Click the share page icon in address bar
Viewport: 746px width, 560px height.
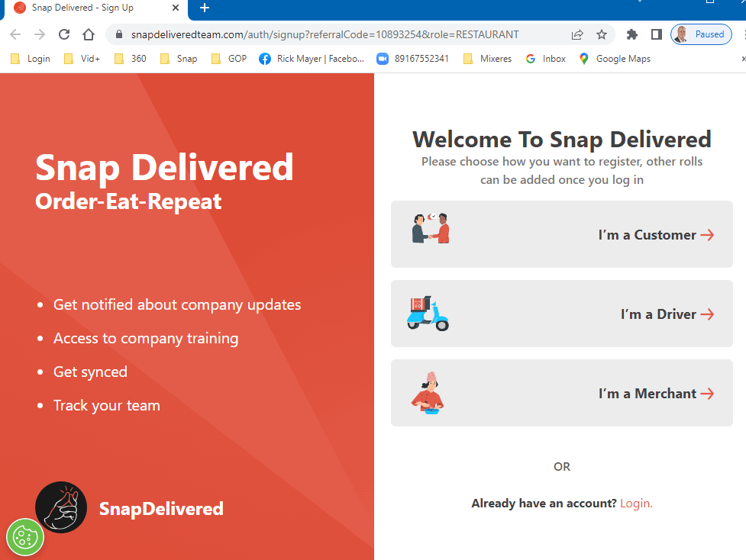tap(577, 34)
